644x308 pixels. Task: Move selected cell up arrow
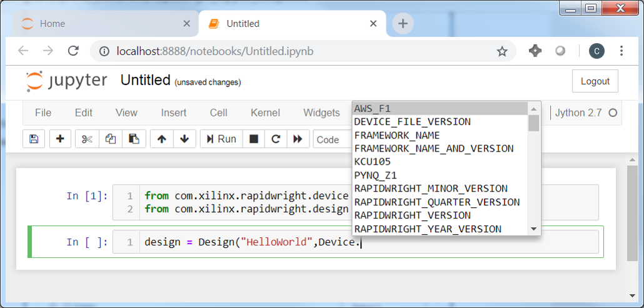[162, 139]
